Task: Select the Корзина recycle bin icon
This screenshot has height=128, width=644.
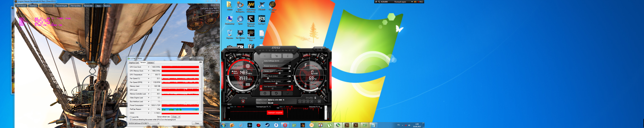Action: pos(230,34)
